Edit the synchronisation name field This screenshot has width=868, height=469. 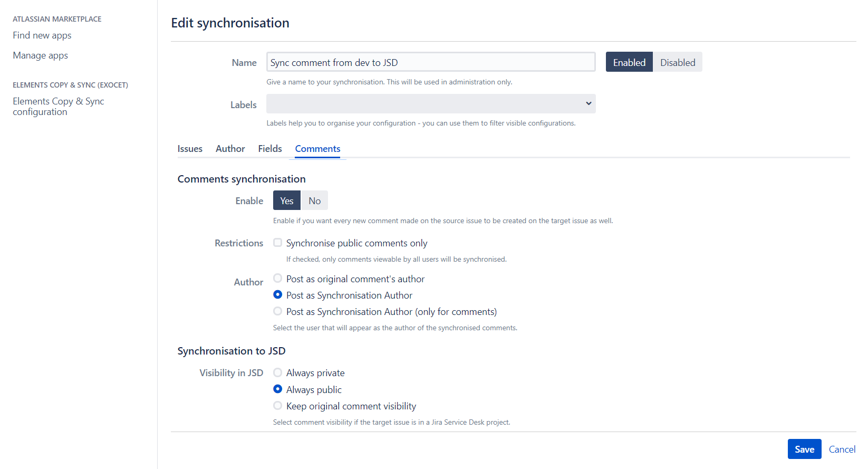coord(430,62)
